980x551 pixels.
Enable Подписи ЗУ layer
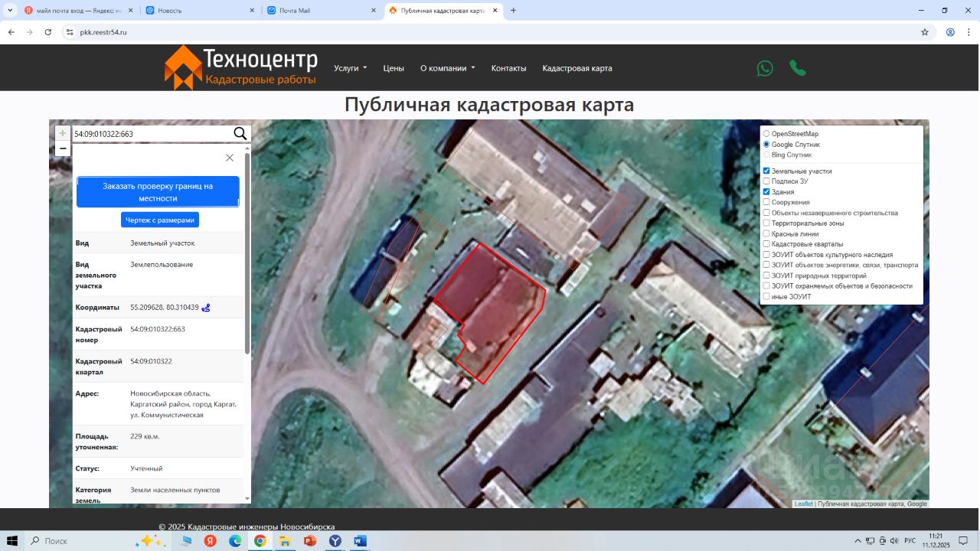[x=766, y=181]
